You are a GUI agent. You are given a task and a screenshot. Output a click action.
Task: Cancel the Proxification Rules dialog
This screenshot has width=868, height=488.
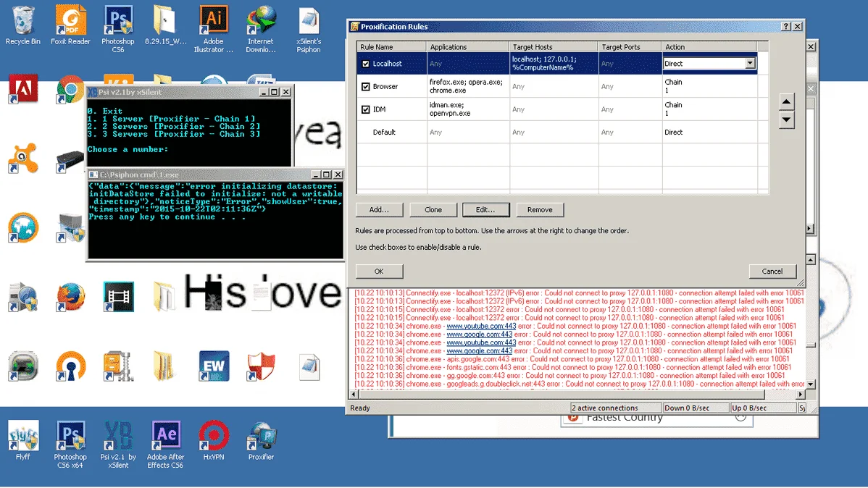tap(772, 271)
